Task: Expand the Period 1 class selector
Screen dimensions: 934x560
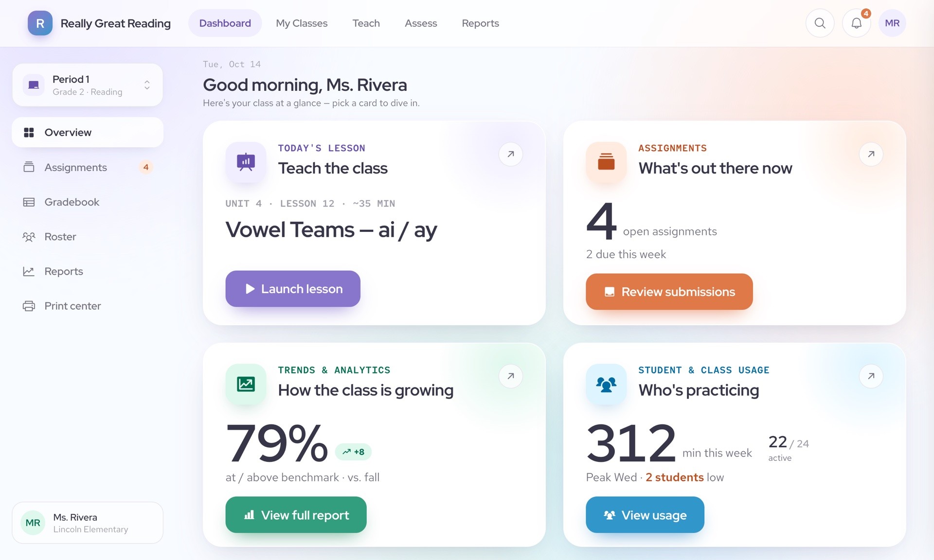Action: coord(88,85)
